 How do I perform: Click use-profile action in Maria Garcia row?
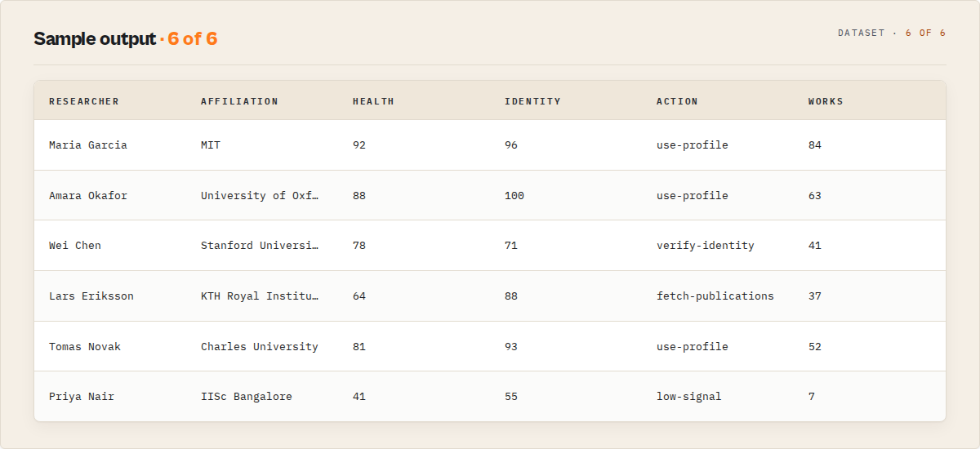(693, 145)
